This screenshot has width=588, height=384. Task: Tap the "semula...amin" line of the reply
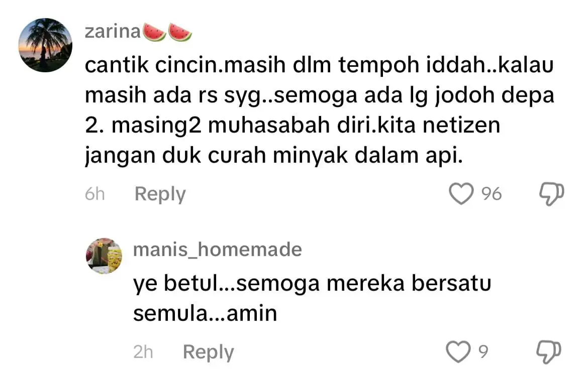pyautogui.click(x=205, y=314)
